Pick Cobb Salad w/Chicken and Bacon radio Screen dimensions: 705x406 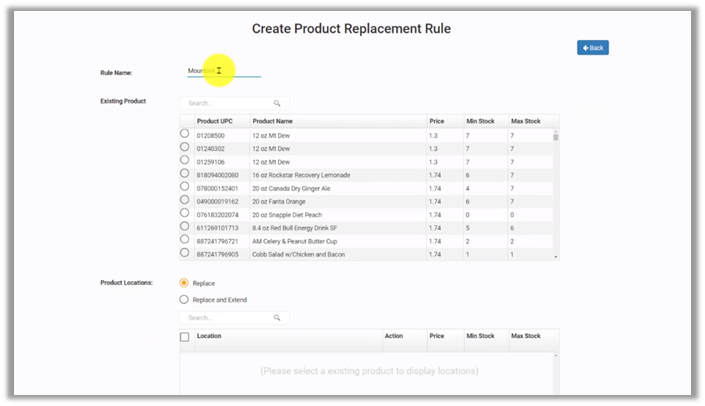pos(184,253)
